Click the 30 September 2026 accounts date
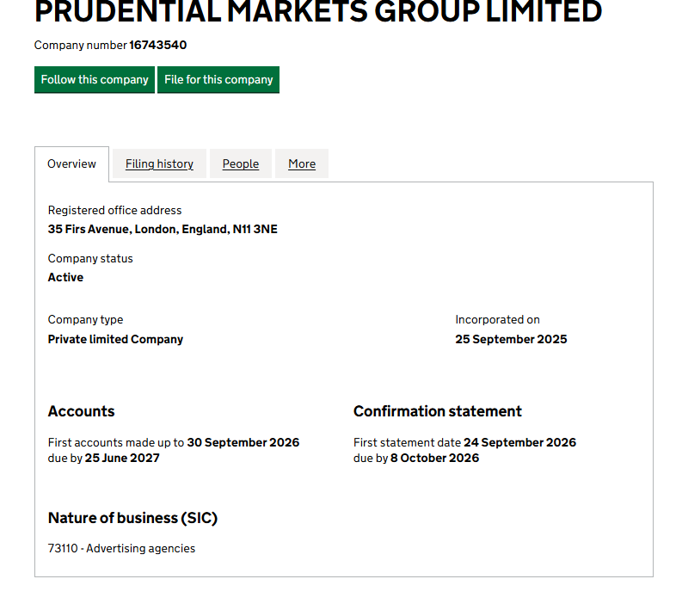The height and width of the screenshot is (616, 682). tap(243, 442)
